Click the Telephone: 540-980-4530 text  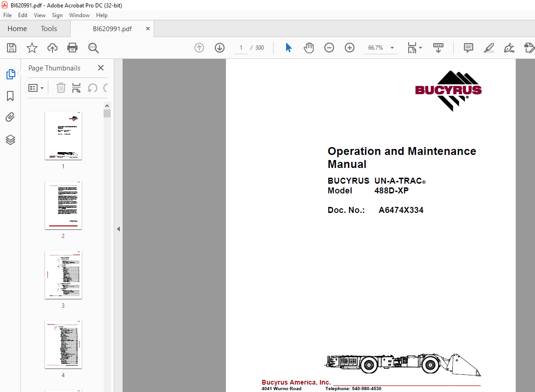pos(353,389)
